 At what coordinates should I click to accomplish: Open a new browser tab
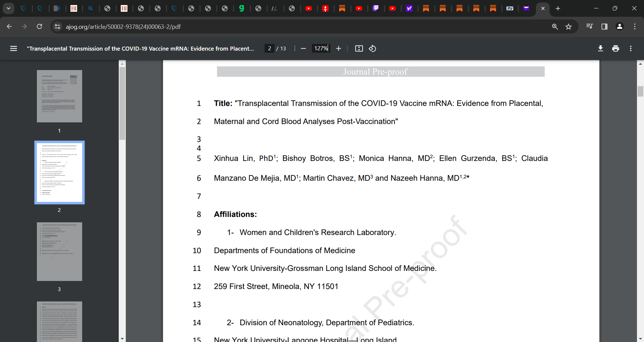[558, 8]
